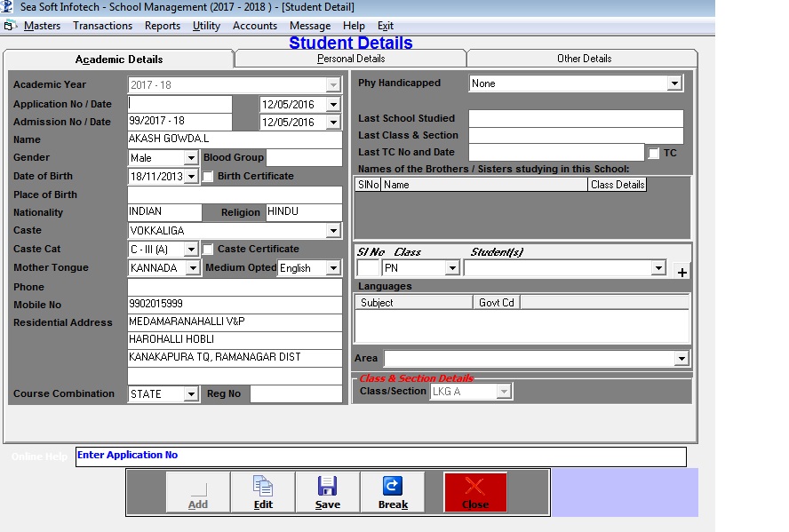Click the red Close button
789x532 pixels.
tap(475, 491)
